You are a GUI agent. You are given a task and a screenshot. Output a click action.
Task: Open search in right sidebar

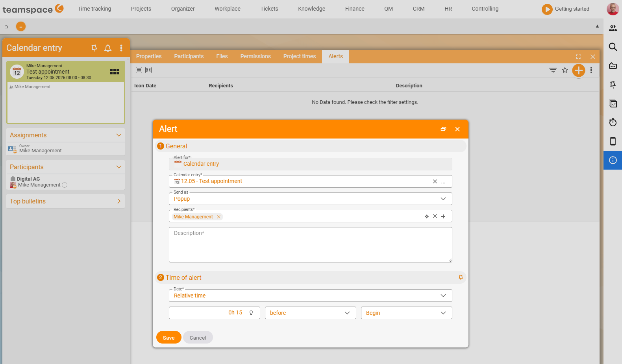click(613, 47)
